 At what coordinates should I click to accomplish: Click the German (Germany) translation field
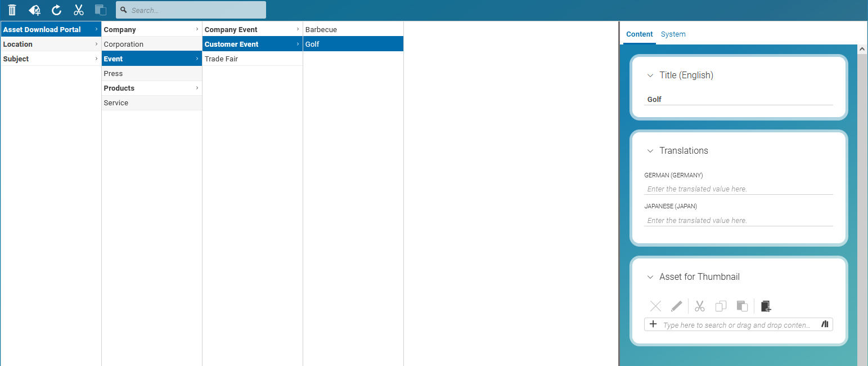tap(738, 189)
